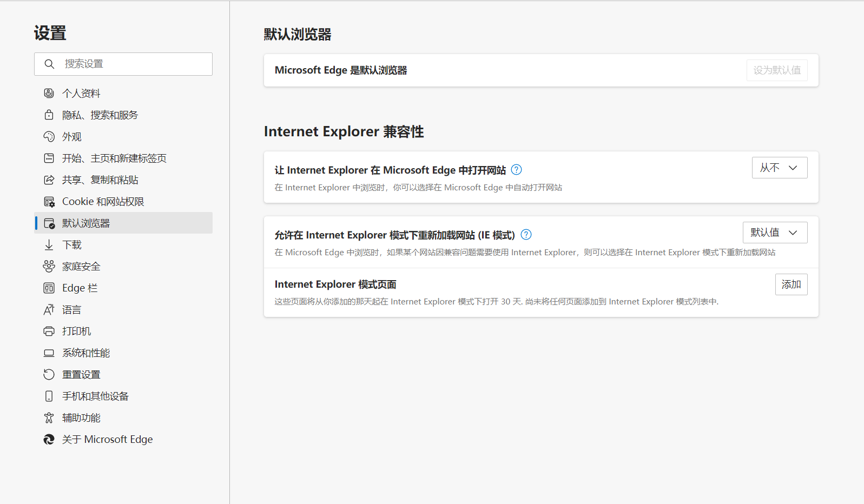
Task: Open the 默认值 dropdown for IE mode reload
Action: 775,233
